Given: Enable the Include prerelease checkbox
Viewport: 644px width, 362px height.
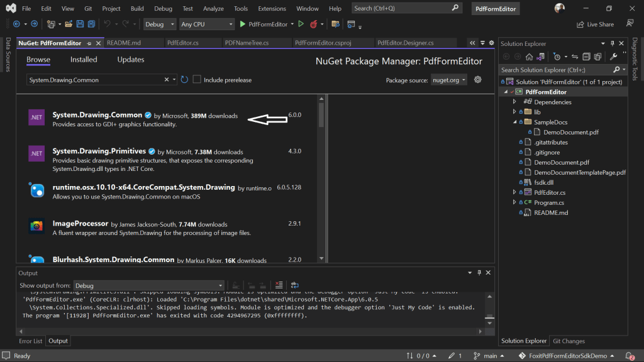Looking at the screenshot, I should 197,80.
